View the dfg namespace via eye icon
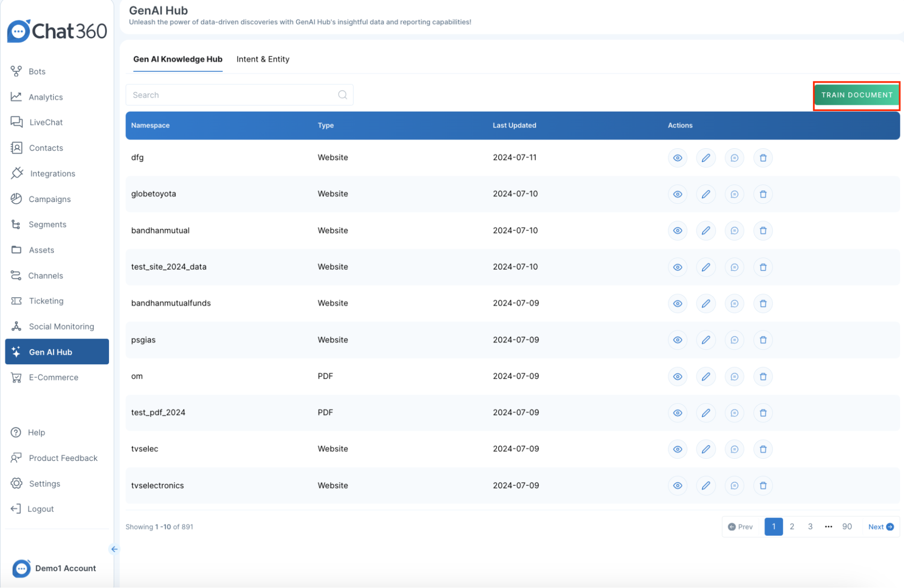Viewport: 904px width, 588px height. [x=677, y=158]
